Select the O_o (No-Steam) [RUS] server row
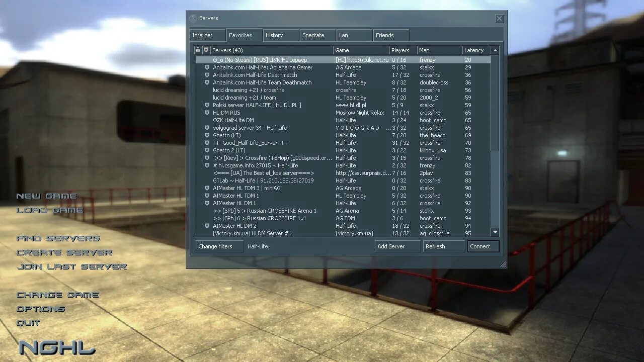 pyautogui.click(x=343, y=60)
